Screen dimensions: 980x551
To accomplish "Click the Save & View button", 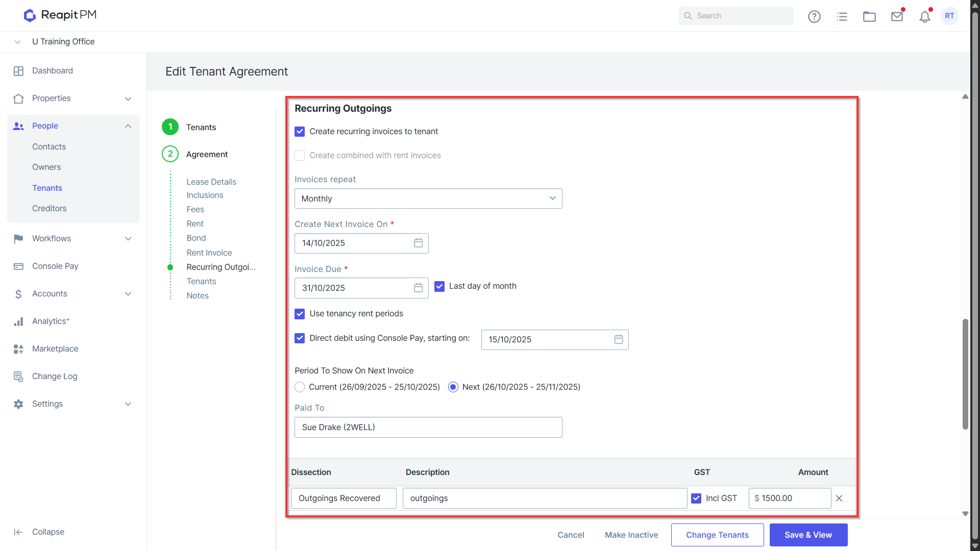I will tap(808, 535).
